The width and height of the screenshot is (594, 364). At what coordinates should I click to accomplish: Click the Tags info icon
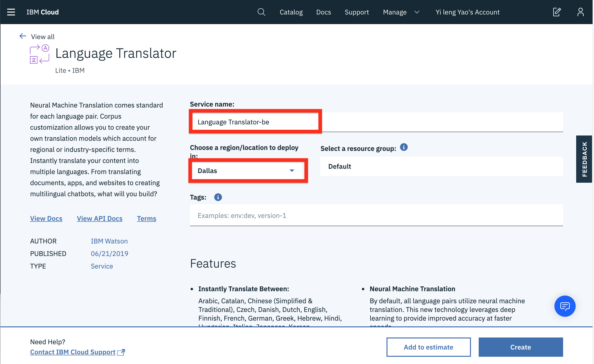pos(218,197)
